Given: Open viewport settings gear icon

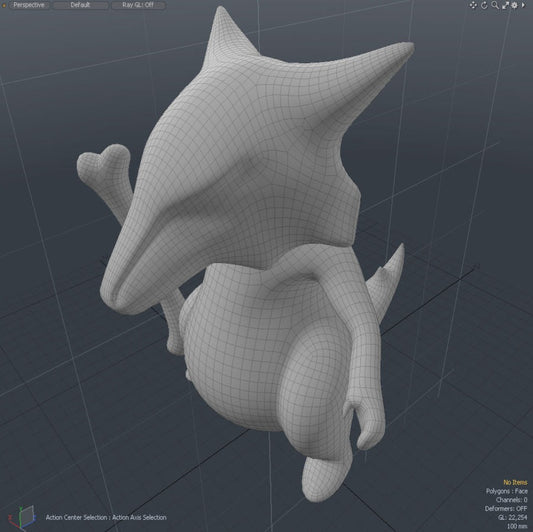Looking at the screenshot, I should point(514,5).
